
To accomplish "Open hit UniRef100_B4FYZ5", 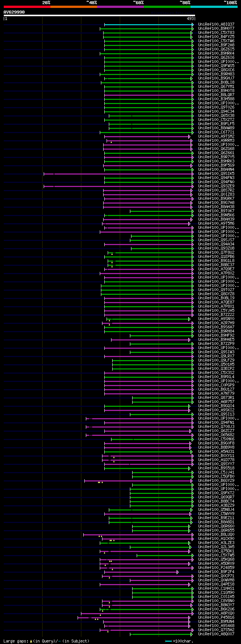I will [216, 37].
